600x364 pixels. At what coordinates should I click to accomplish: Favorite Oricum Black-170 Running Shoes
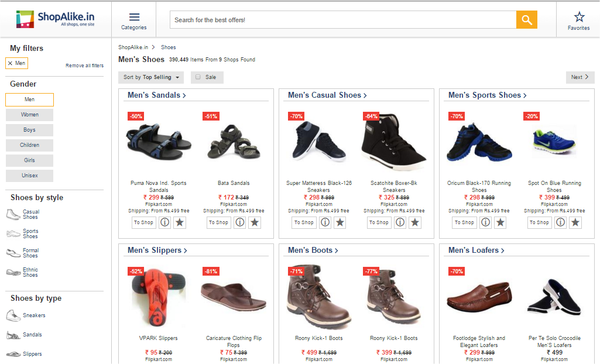coord(500,222)
